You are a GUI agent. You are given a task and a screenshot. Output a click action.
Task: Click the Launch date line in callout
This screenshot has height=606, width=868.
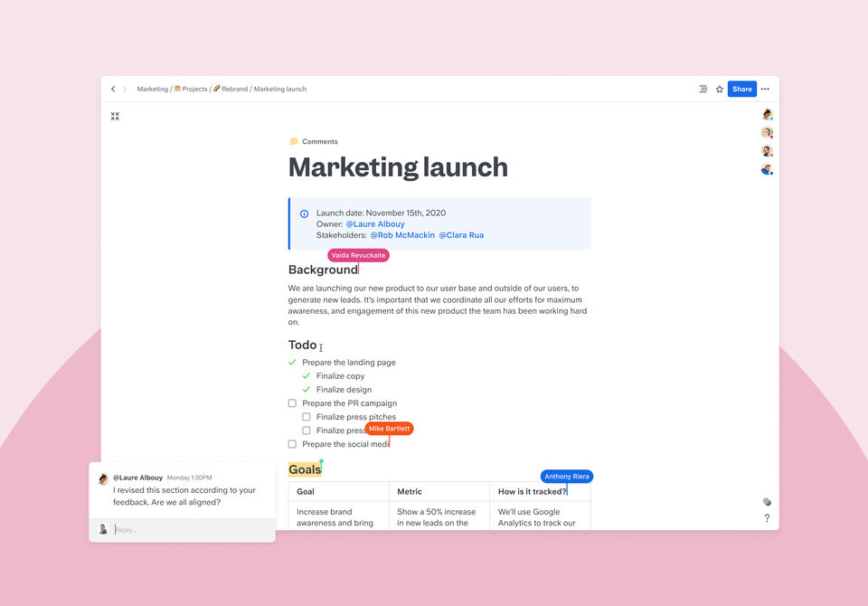click(x=381, y=213)
